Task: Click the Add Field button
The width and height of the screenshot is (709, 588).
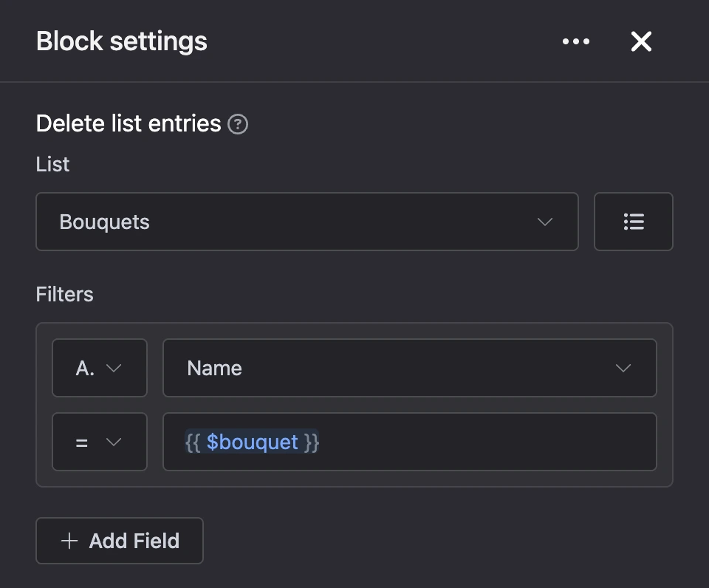Action: tap(120, 541)
